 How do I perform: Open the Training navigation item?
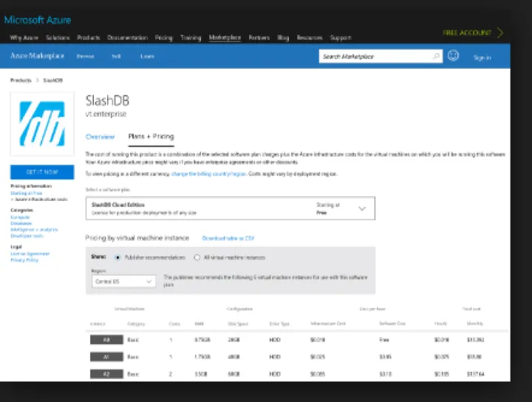(x=191, y=38)
